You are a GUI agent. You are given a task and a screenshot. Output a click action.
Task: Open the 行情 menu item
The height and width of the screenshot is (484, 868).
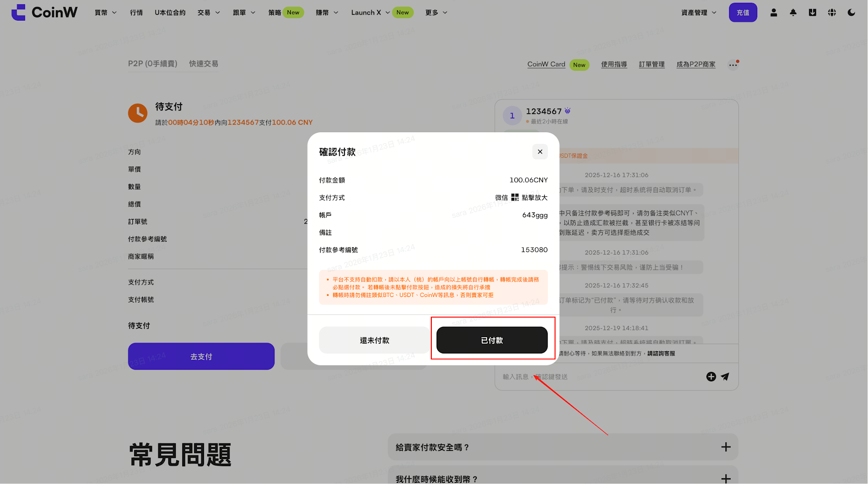[x=136, y=12]
